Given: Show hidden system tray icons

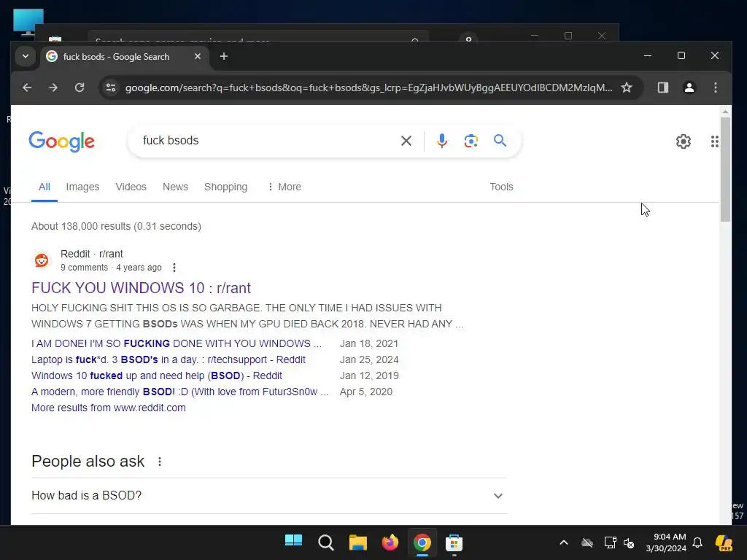Looking at the screenshot, I should click(564, 542).
